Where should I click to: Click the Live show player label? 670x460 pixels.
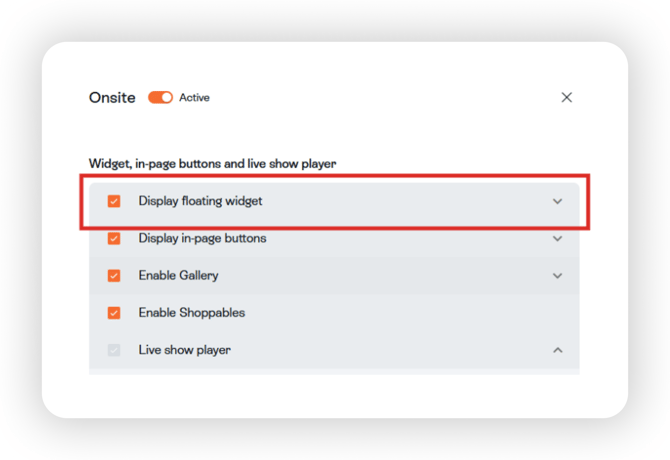click(184, 350)
